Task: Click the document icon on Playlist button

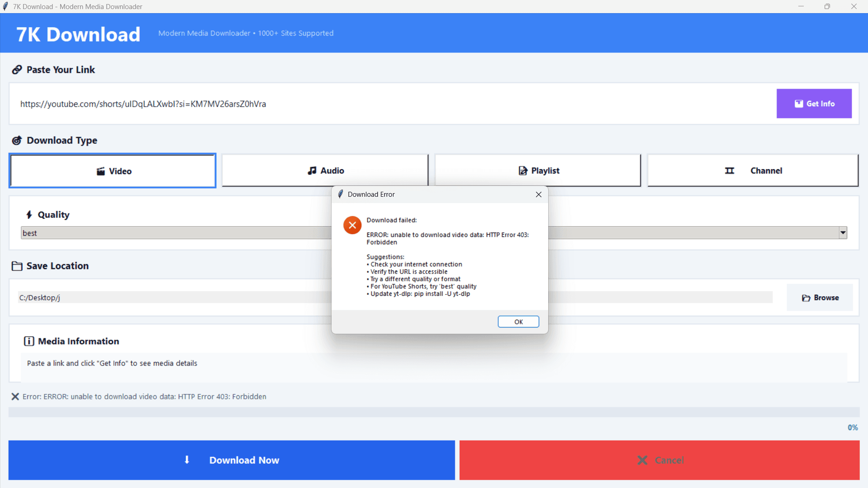Action: tap(523, 171)
